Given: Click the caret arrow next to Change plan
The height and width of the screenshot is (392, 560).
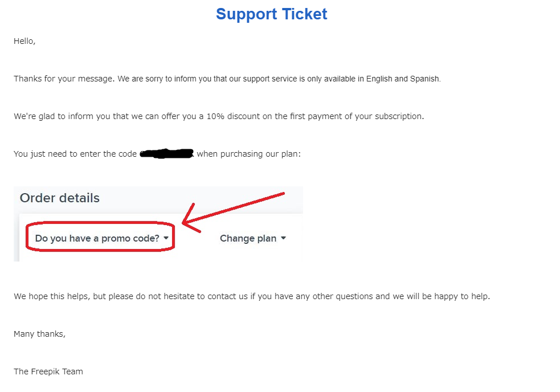Looking at the screenshot, I should pos(283,238).
